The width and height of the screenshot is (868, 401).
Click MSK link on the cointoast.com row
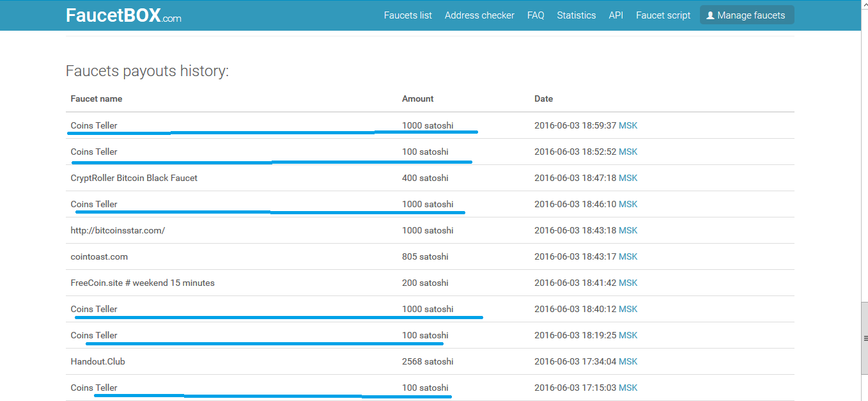tap(628, 257)
